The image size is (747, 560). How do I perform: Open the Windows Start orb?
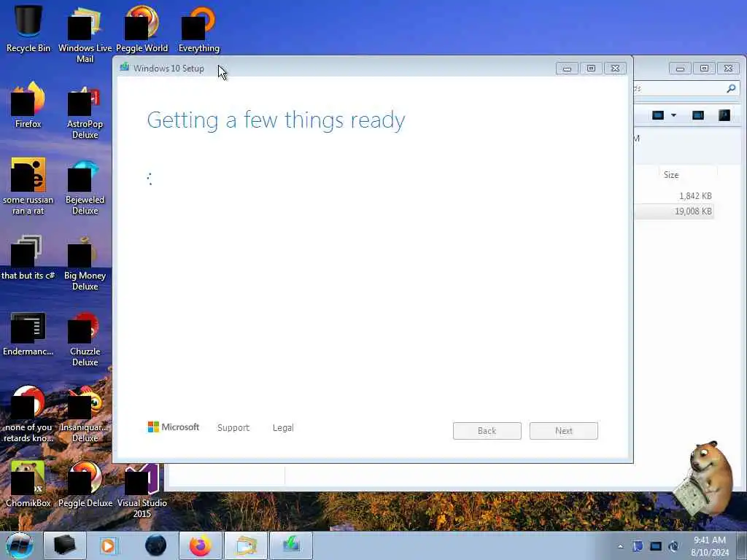coord(20,545)
